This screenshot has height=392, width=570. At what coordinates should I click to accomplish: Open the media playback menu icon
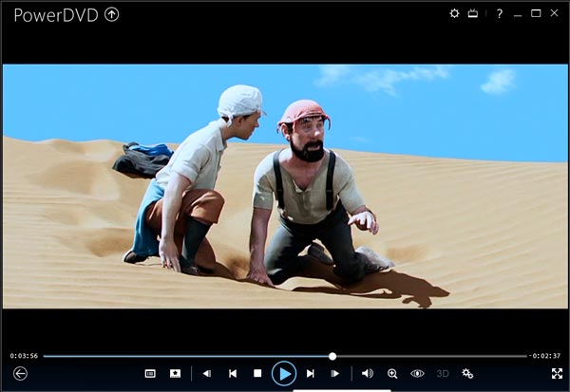click(x=150, y=373)
